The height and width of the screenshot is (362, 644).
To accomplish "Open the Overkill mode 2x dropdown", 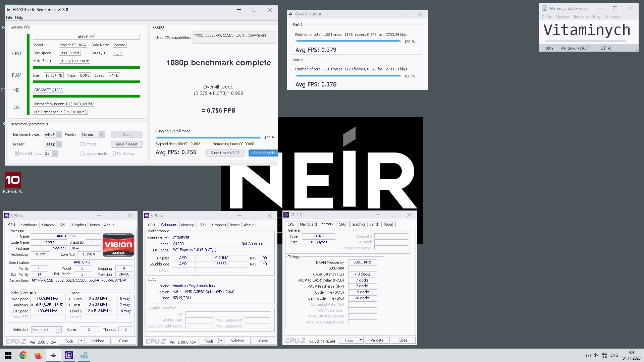I will click(x=51, y=154).
